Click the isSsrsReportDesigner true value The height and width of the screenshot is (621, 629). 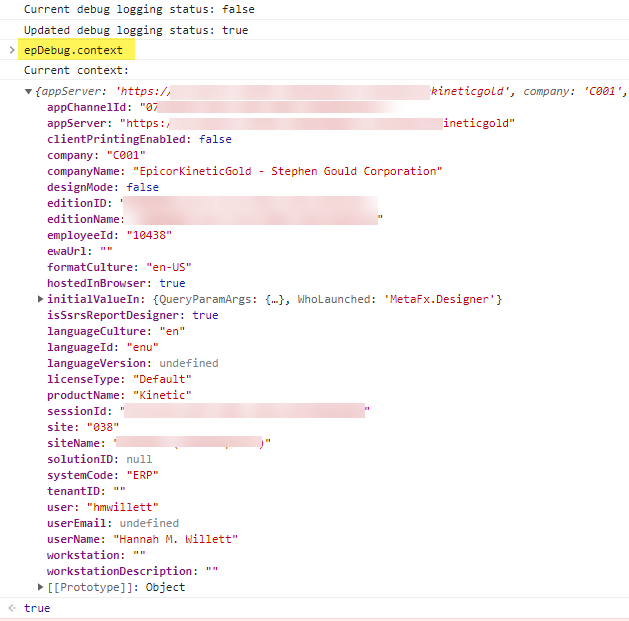coord(205,315)
